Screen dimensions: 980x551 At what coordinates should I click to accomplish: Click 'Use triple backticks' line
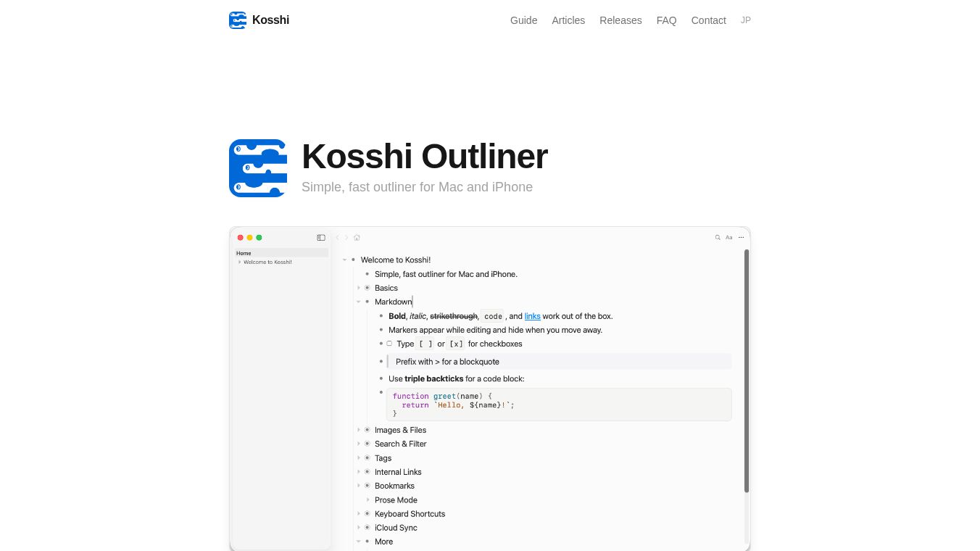click(x=456, y=378)
